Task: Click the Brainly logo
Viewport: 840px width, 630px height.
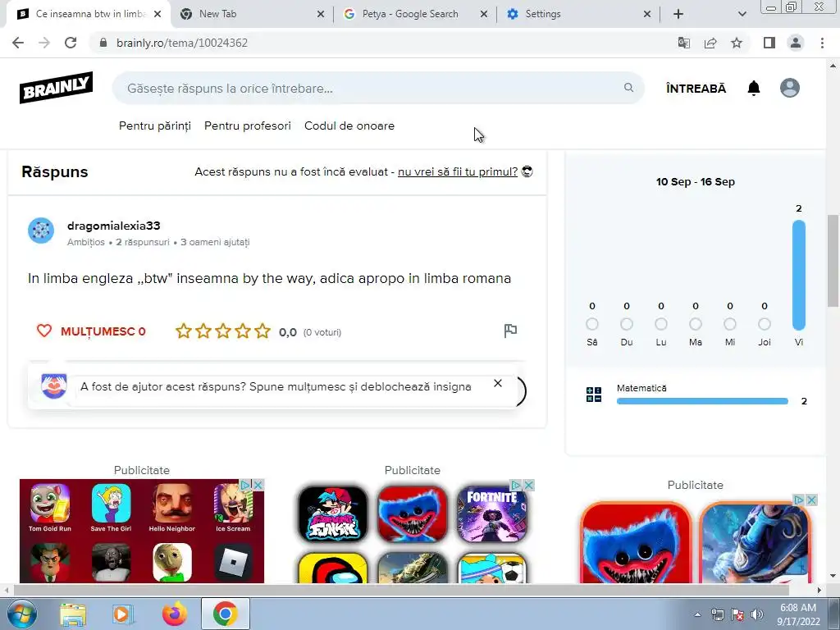Action: [x=57, y=87]
